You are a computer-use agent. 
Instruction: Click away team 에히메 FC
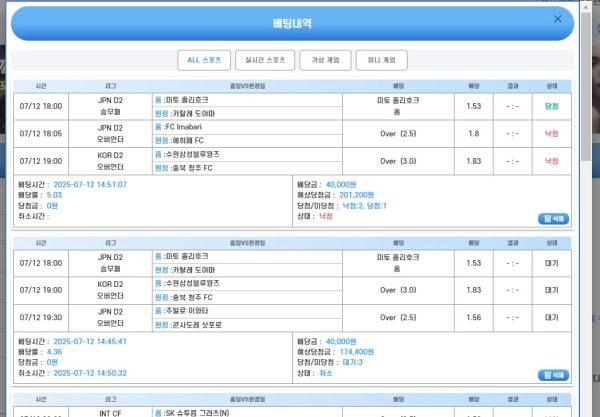point(188,141)
